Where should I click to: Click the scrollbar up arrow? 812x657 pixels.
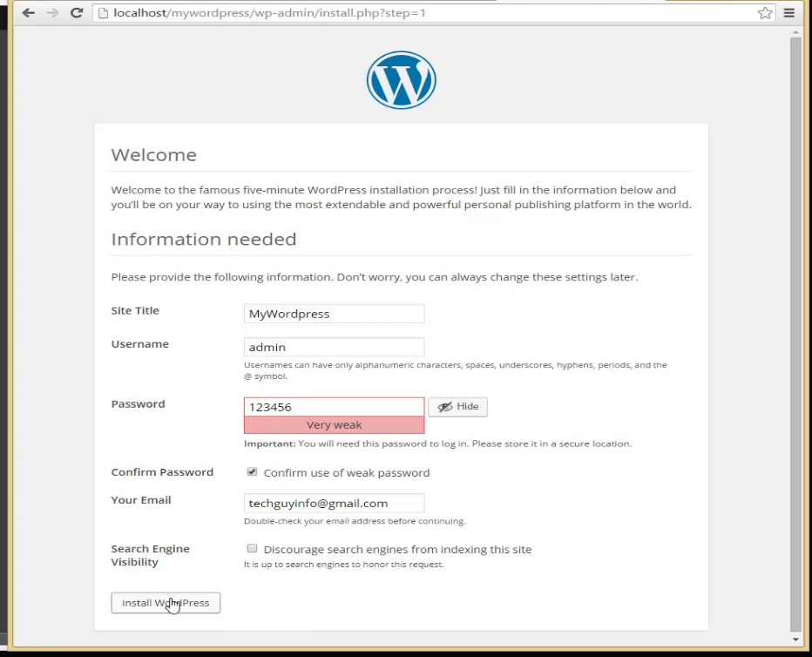(x=796, y=32)
